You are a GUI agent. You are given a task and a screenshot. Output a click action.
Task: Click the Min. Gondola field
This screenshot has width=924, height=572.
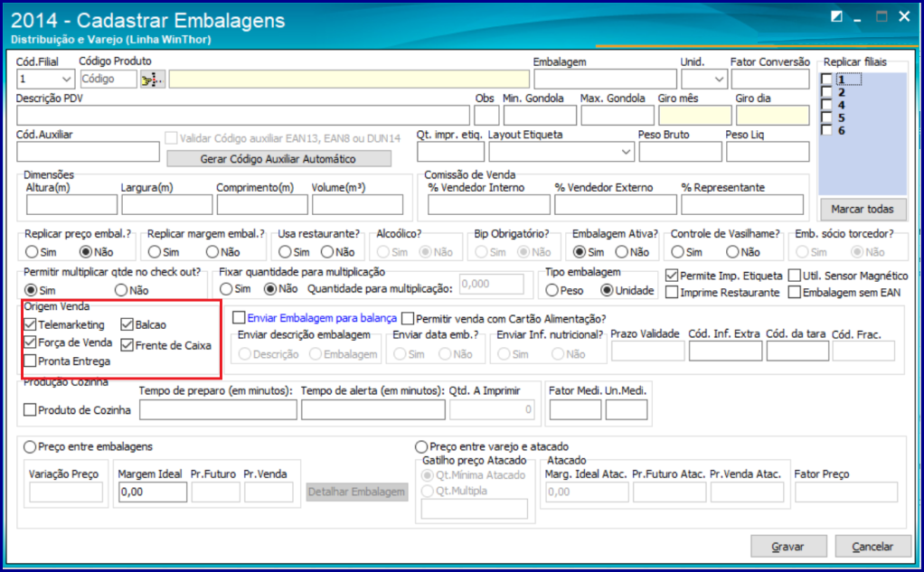click(540, 116)
